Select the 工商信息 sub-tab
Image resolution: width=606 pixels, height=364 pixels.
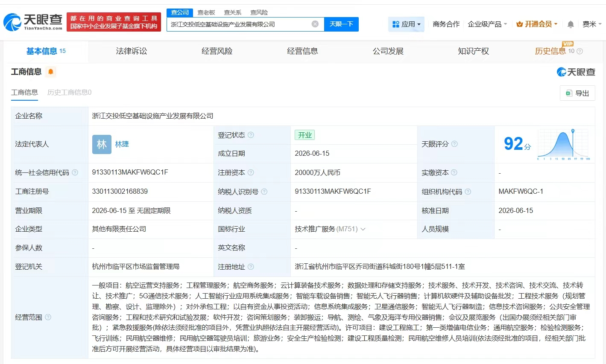pos(24,92)
